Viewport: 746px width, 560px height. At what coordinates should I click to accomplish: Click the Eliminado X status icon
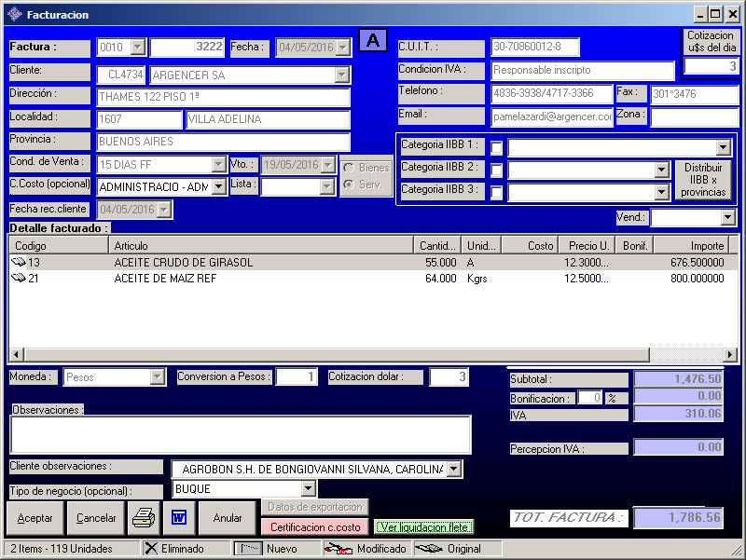(x=151, y=549)
